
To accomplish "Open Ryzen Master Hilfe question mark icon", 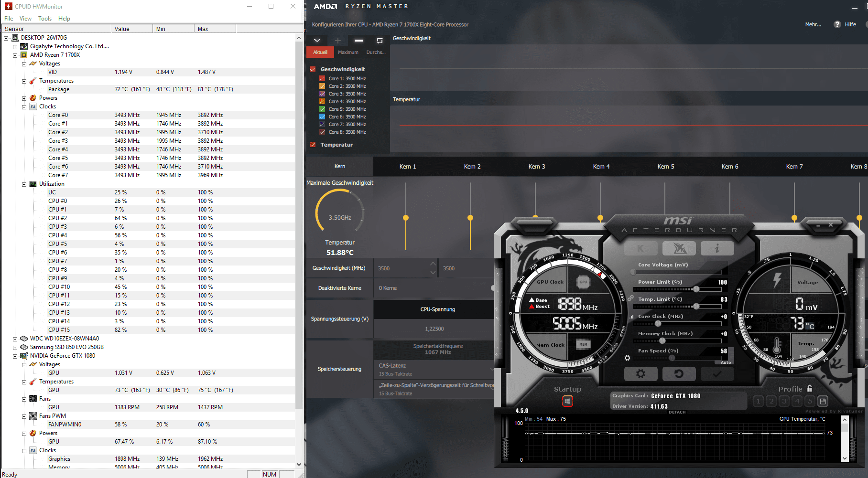I will (x=837, y=24).
